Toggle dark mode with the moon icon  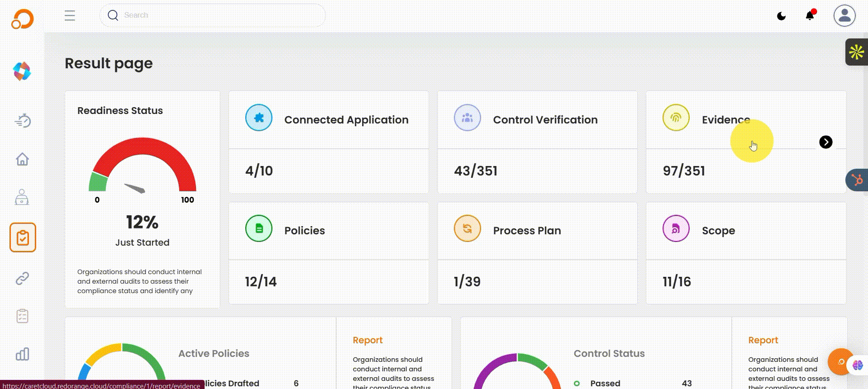click(x=781, y=16)
